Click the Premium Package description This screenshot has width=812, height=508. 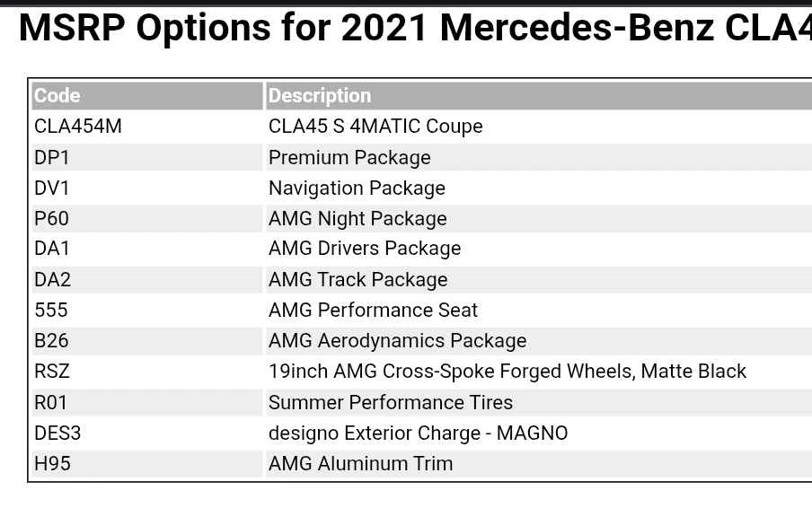coord(349,158)
